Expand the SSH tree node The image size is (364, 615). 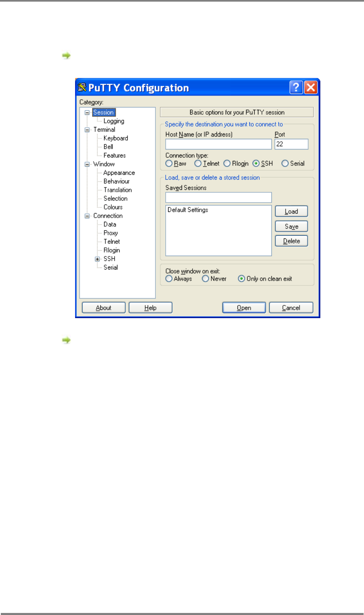pos(97,259)
